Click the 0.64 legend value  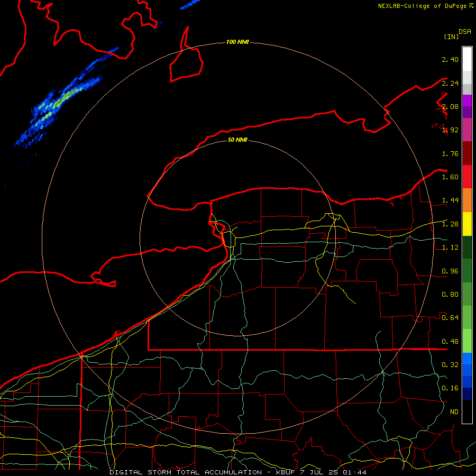[450, 318]
